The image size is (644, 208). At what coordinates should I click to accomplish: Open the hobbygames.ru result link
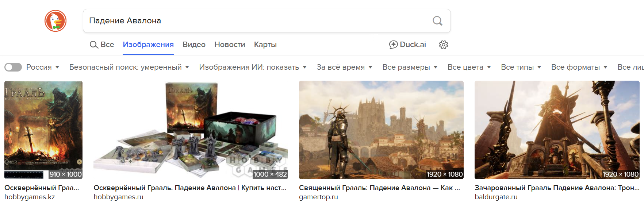(119, 197)
